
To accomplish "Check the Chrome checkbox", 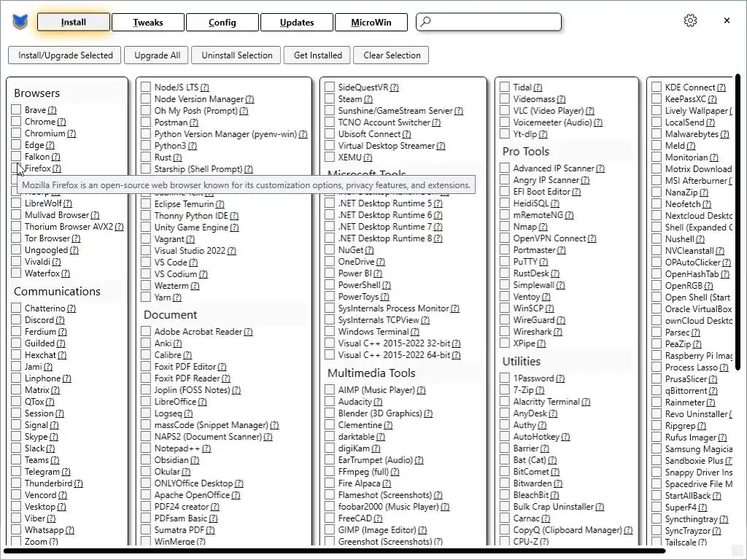I will 16,122.
